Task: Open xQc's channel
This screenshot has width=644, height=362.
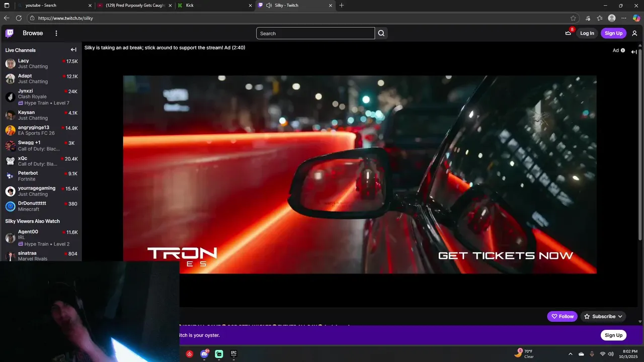Action: [41, 161]
